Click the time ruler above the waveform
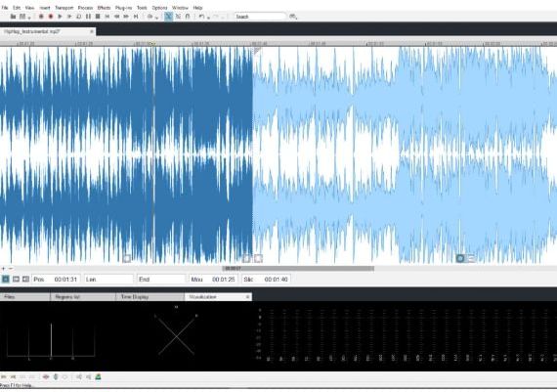This screenshot has height=392, width=557. 278,43
